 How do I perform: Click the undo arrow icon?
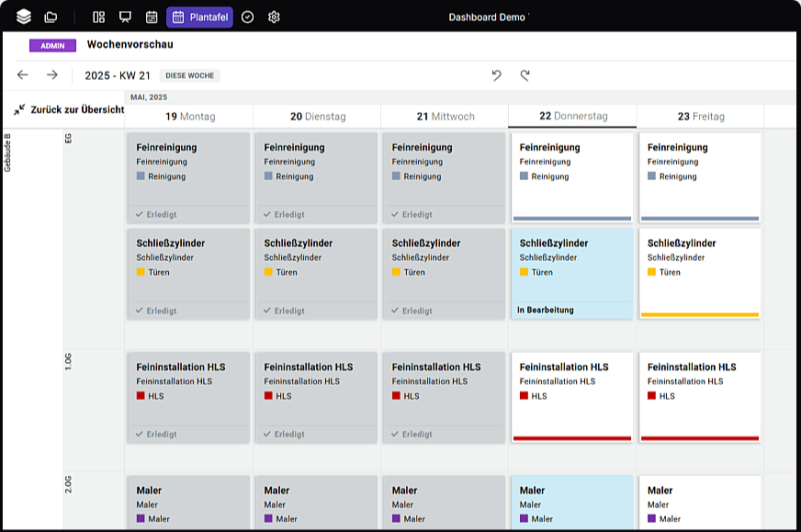point(497,75)
